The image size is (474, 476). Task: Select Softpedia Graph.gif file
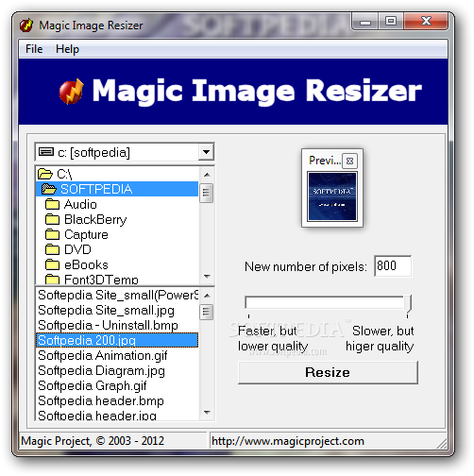pyautogui.click(x=117, y=386)
